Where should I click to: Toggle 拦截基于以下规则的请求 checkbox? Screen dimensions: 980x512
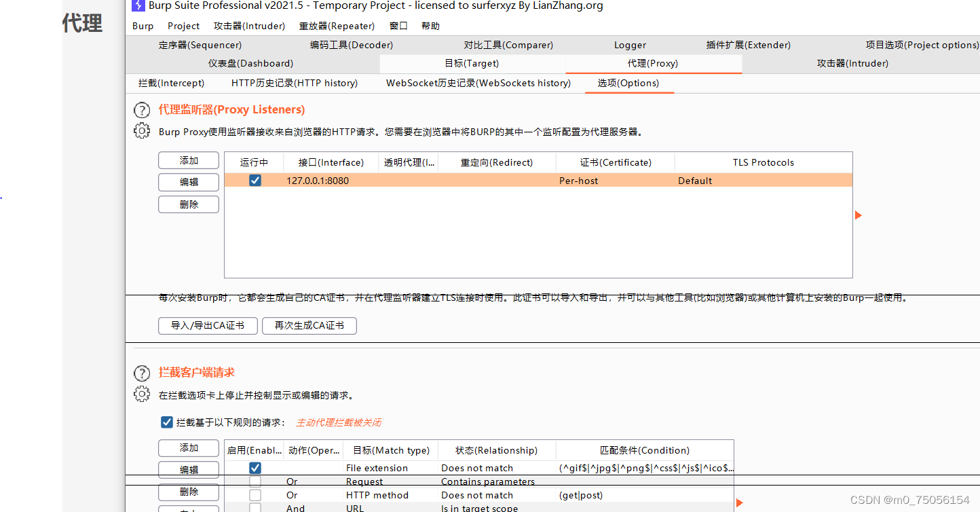pos(167,422)
